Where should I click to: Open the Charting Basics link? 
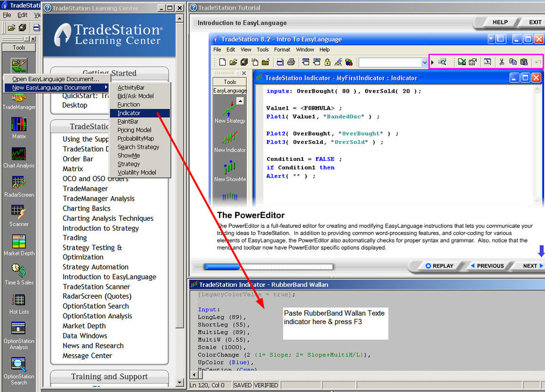coord(86,208)
